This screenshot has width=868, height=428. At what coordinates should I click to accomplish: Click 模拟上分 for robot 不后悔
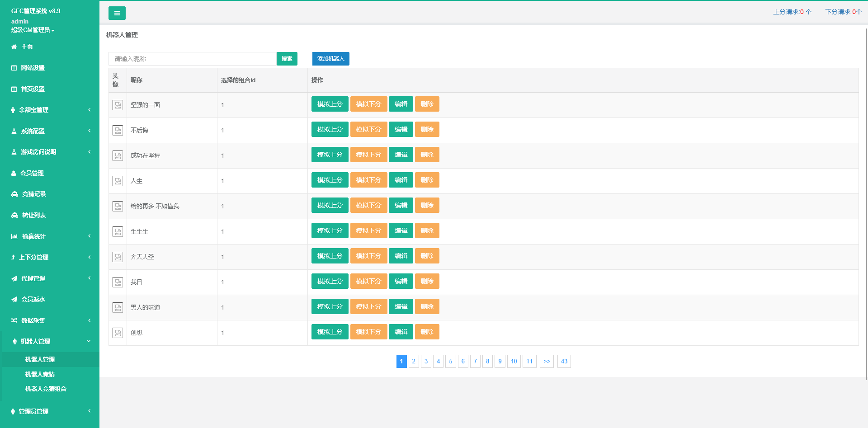pyautogui.click(x=330, y=129)
